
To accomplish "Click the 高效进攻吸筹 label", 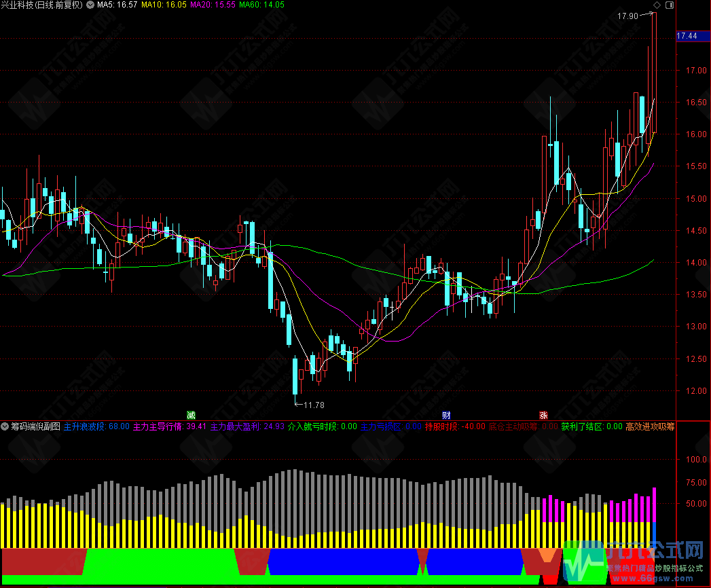I will point(651,426).
